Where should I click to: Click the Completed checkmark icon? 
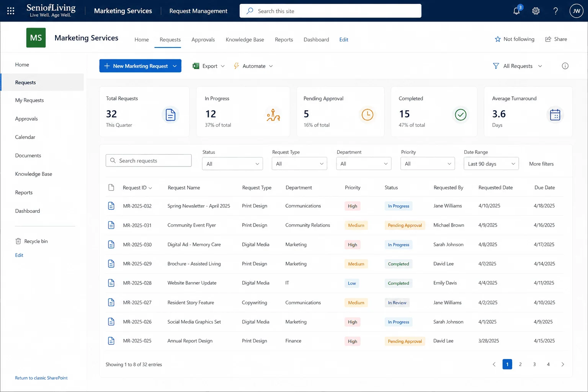[461, 114]
